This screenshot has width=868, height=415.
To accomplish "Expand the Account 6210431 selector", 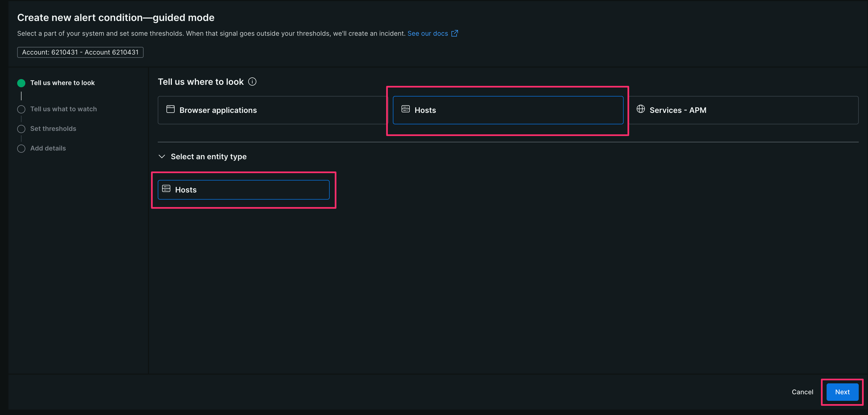I will click(80, 52).
